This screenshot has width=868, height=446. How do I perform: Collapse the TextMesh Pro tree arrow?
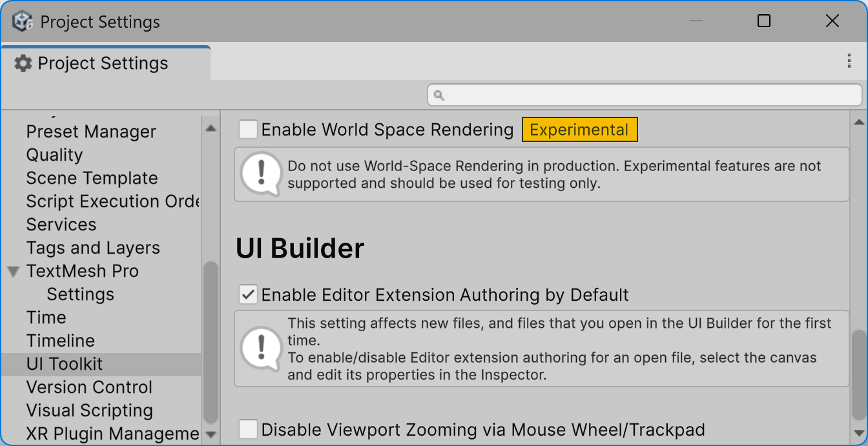tap(13, 272)
